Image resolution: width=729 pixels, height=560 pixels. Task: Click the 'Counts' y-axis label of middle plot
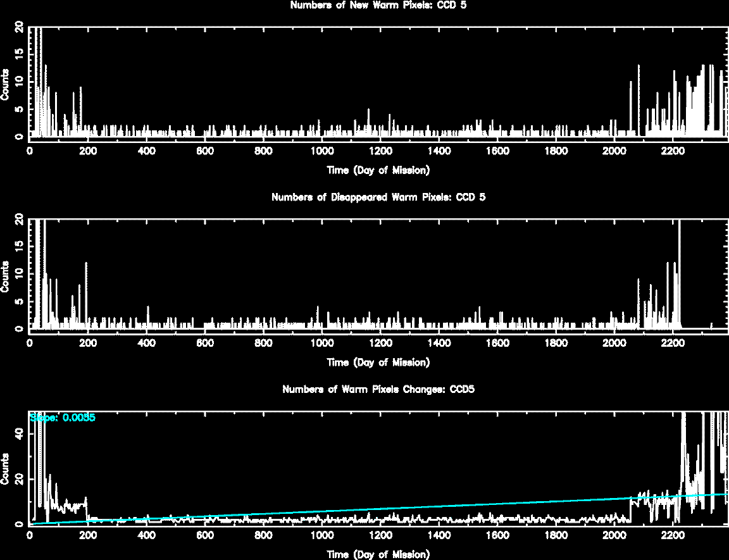coord(6,277)
